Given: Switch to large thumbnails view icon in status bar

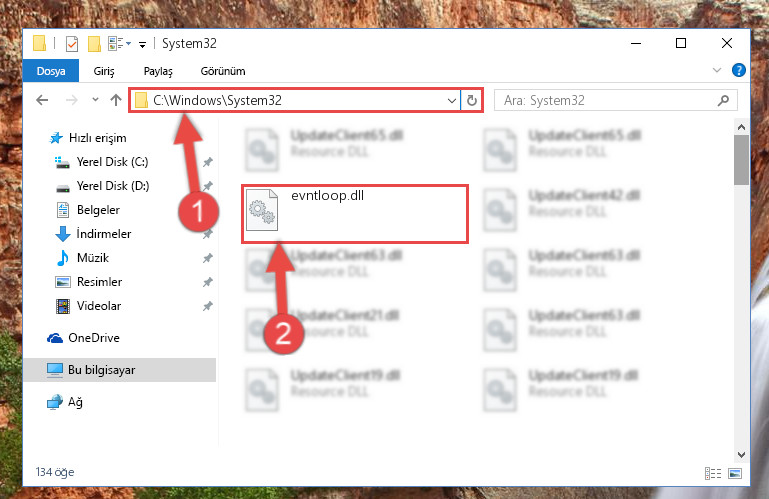Looking at the screenshot, I should [735, 473].
